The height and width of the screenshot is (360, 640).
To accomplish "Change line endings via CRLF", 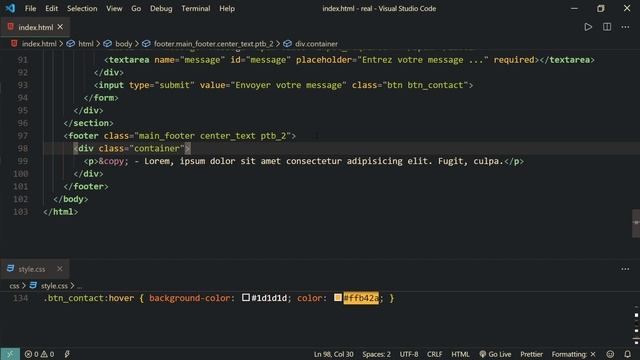I will pos(434,354).
